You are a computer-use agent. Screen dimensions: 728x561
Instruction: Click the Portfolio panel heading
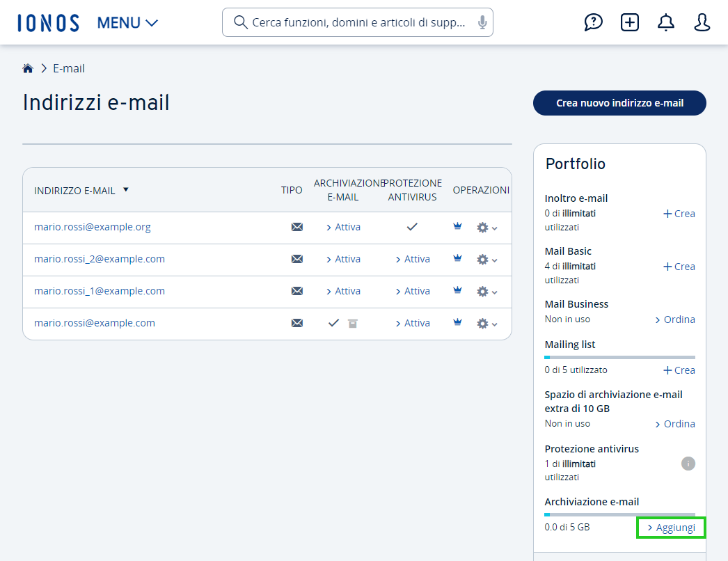coord(576,164)
